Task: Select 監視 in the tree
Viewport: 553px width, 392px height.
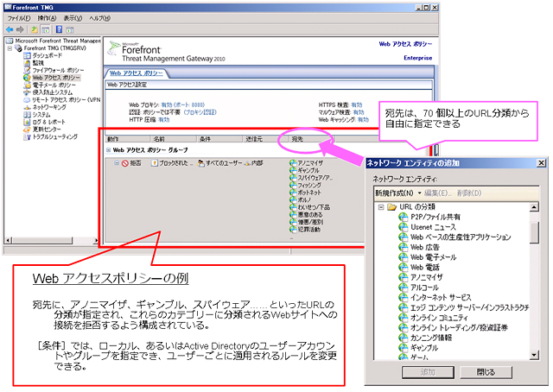Action: (x=38, y=63)
